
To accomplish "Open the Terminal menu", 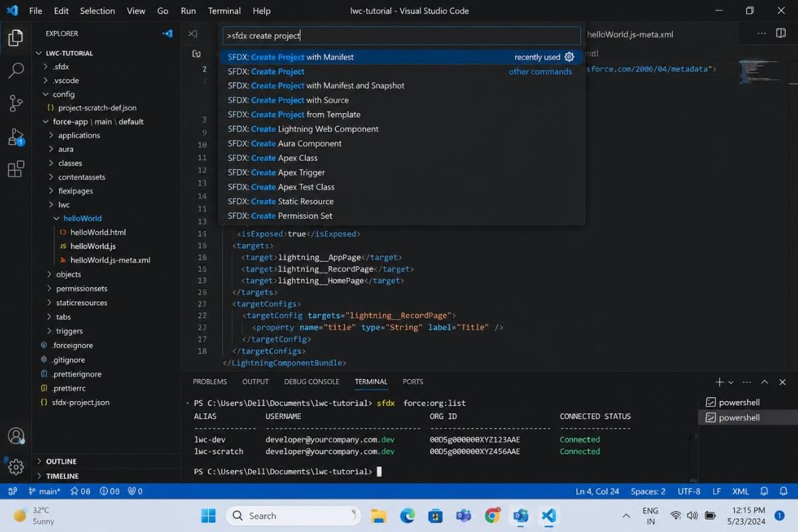I will pyautogui.click(x=224, y=11).
